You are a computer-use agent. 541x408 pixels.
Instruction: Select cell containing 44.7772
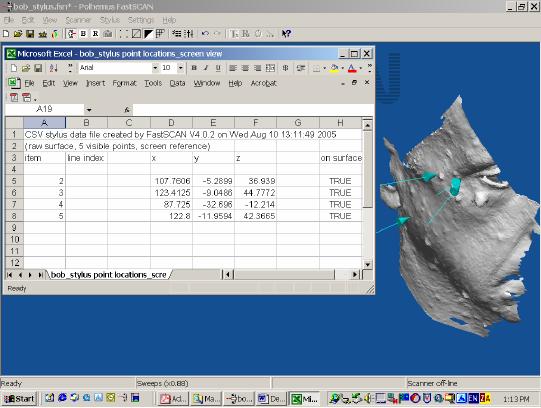255,193
